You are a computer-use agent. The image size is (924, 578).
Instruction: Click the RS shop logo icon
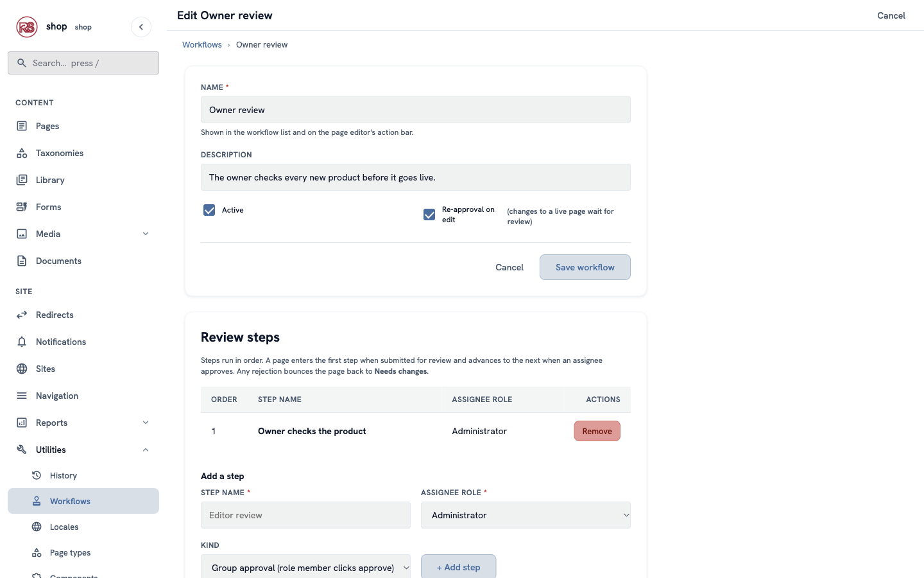tap(27, 27)
